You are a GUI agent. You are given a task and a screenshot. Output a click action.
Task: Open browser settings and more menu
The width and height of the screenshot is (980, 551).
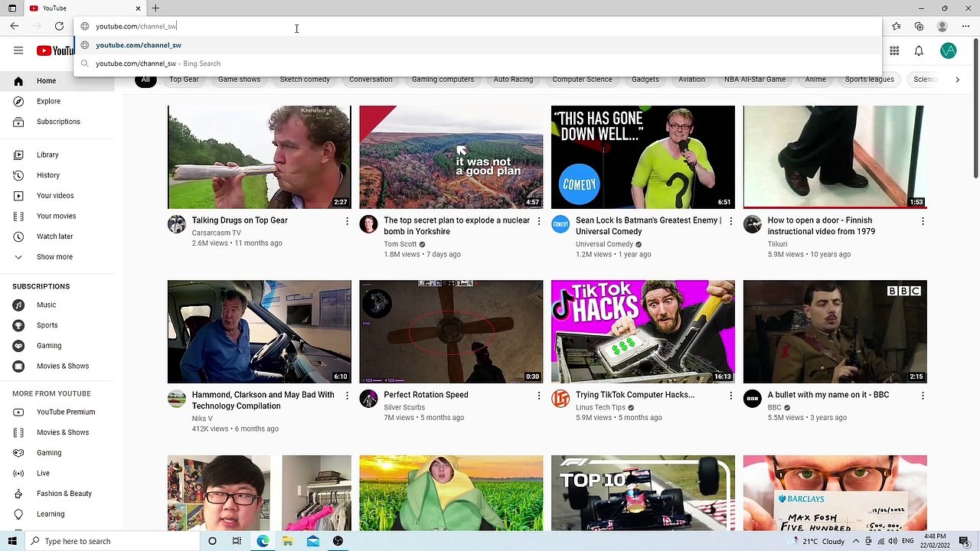(965, 26)
